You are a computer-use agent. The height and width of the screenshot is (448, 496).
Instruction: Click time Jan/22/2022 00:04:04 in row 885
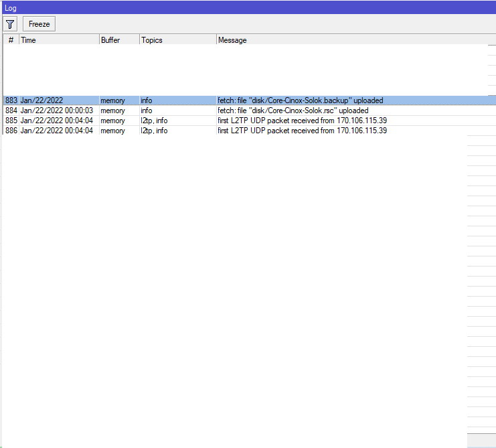click(x=57, y=121)
